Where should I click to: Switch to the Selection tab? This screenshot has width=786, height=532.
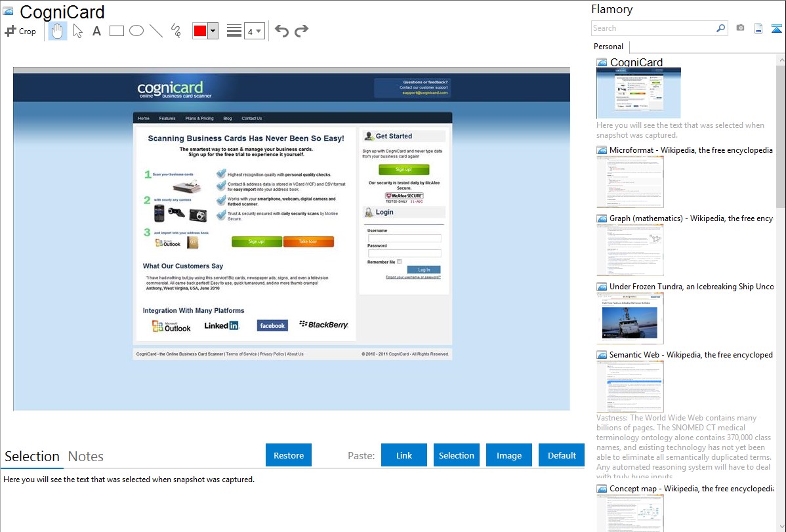[32, 457]
